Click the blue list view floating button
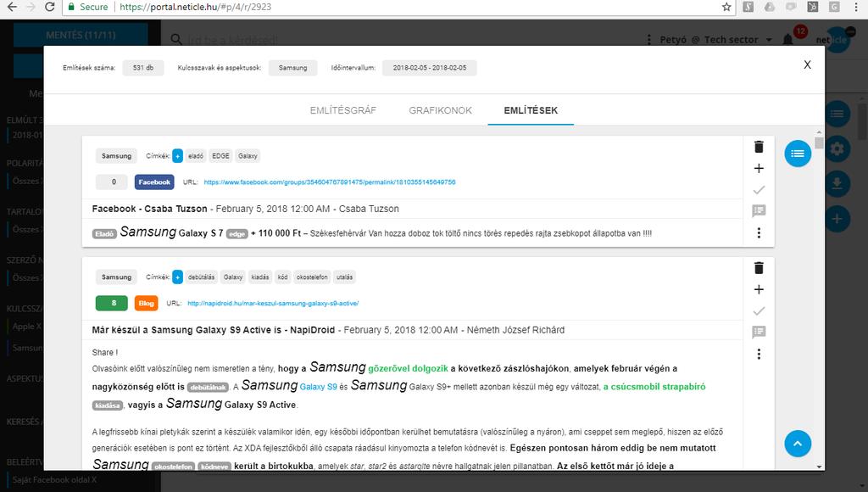 798,154
